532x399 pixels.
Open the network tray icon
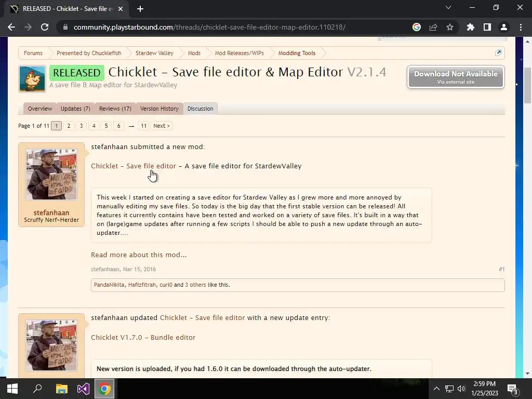point(449,389)
